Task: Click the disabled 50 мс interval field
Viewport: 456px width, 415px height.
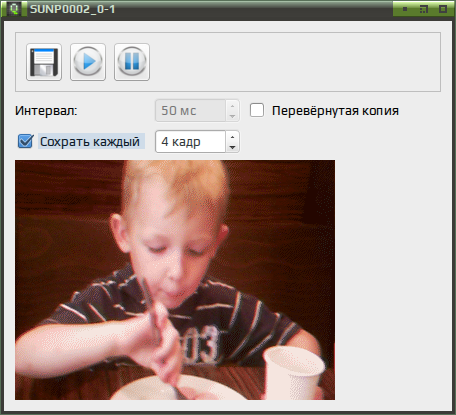Action: 191,110
